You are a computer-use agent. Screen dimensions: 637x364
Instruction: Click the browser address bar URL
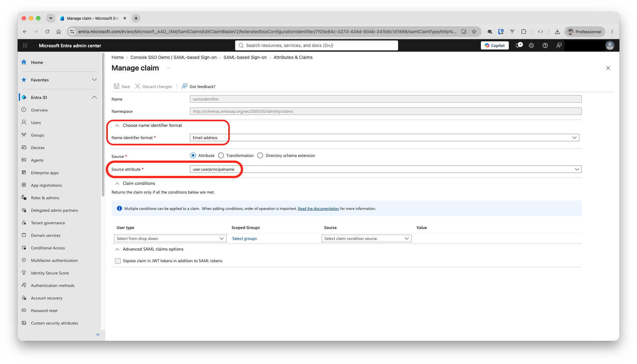coord(267,32)
